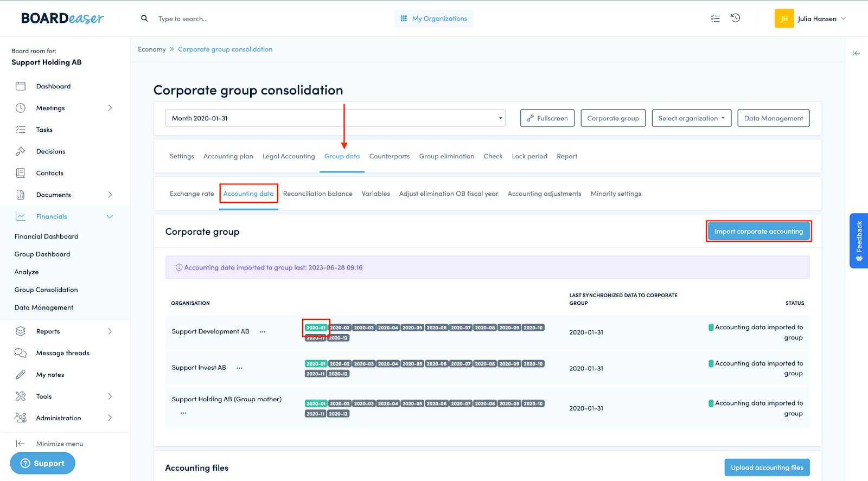This screenshot has height=481, width=868.
Task: Select the Exchange rate subtab
Action: (192, 194)
